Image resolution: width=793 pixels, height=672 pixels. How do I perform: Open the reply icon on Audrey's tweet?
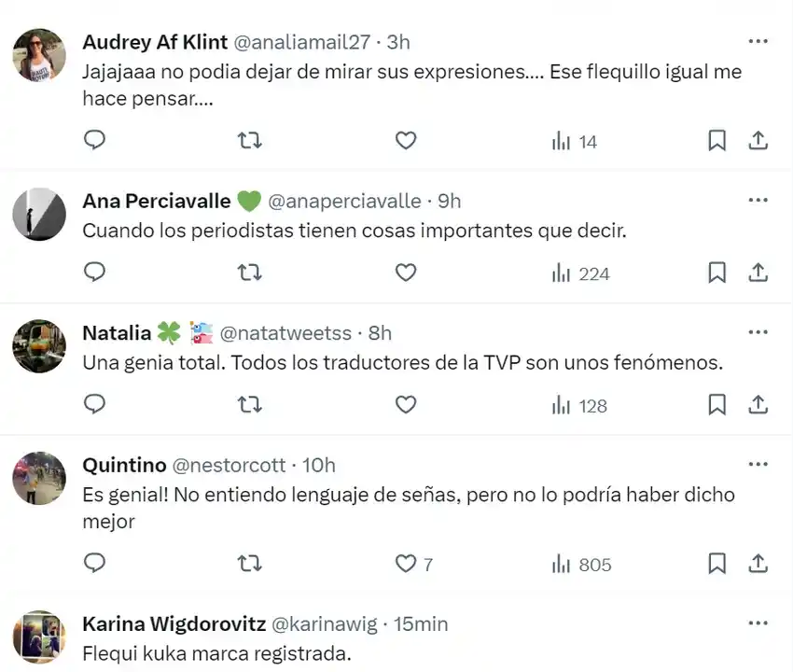(x=94, y=140)
